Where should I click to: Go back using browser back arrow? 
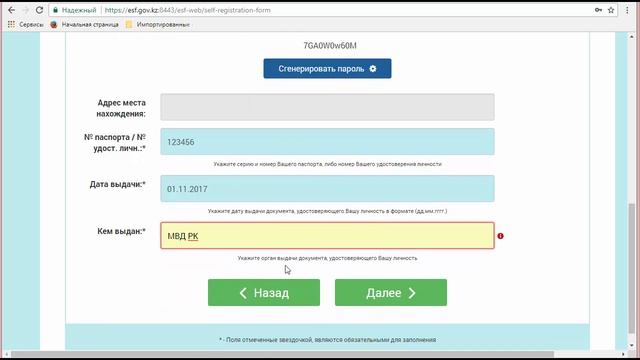tap(11, 10)
